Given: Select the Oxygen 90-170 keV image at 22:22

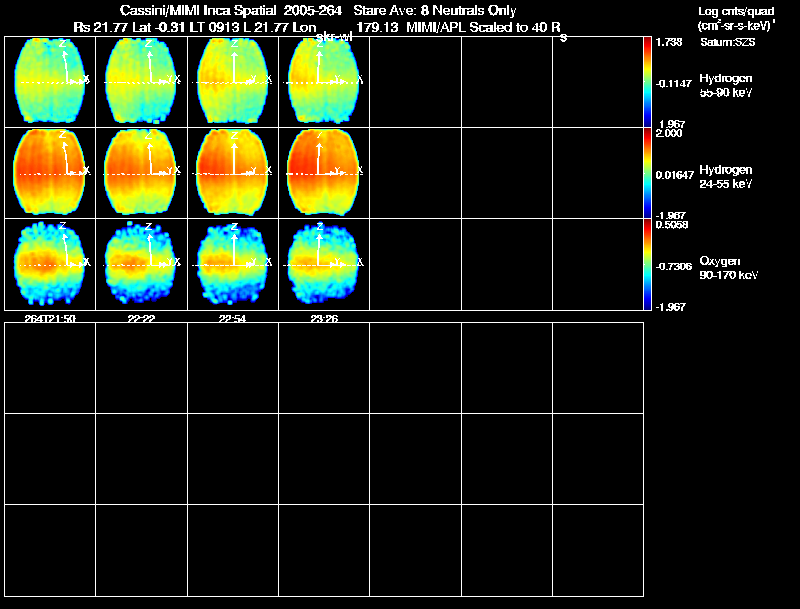Looking at the screenshot, I should 141,264.
